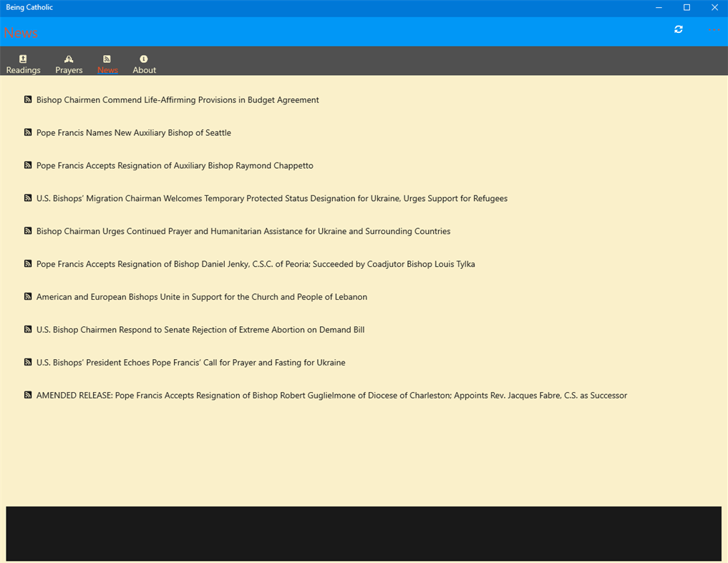Click the Prayers praying-hands icon
Image resolution: width=728 pixels, height=563 pixels.
pyautogui.click(x=69, y=60)
